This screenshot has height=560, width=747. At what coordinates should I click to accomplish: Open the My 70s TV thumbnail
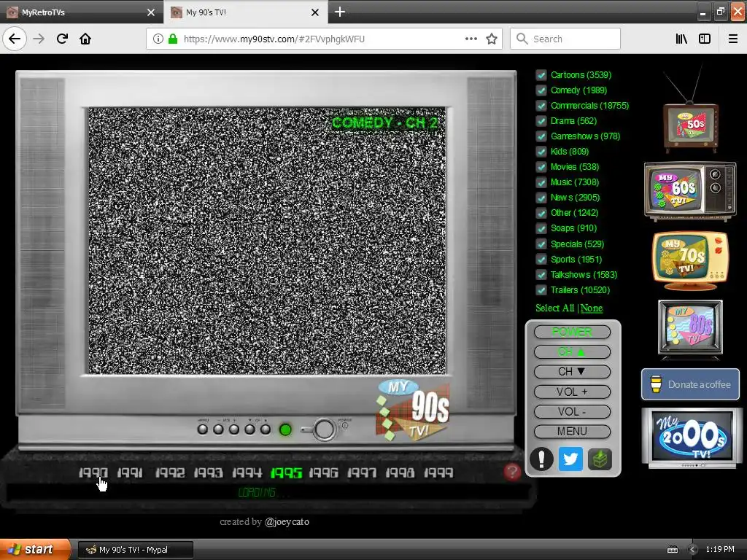[x=690, y=261]
